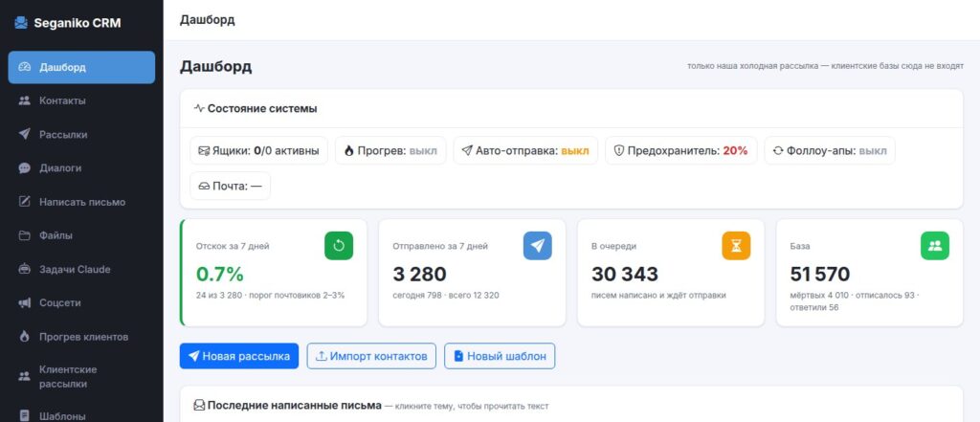Open the Контакты section
This screenshot has height=422, width=980.
coord(81,100)
